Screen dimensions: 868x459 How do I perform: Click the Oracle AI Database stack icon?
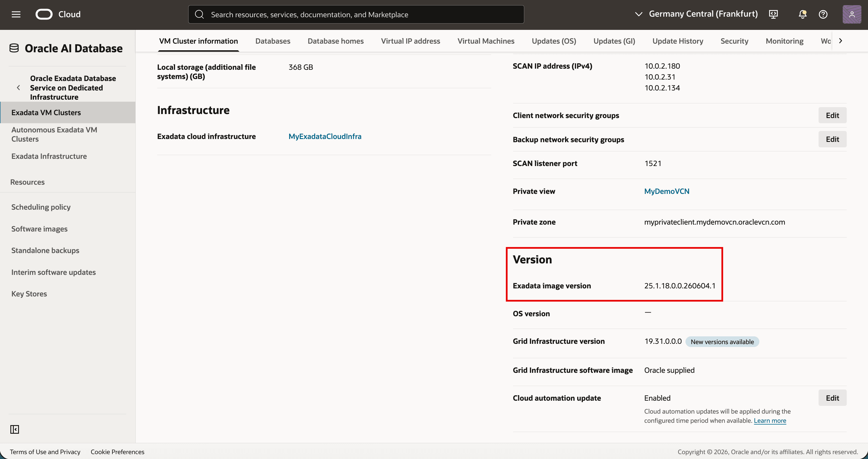click(x=14, y=48)
